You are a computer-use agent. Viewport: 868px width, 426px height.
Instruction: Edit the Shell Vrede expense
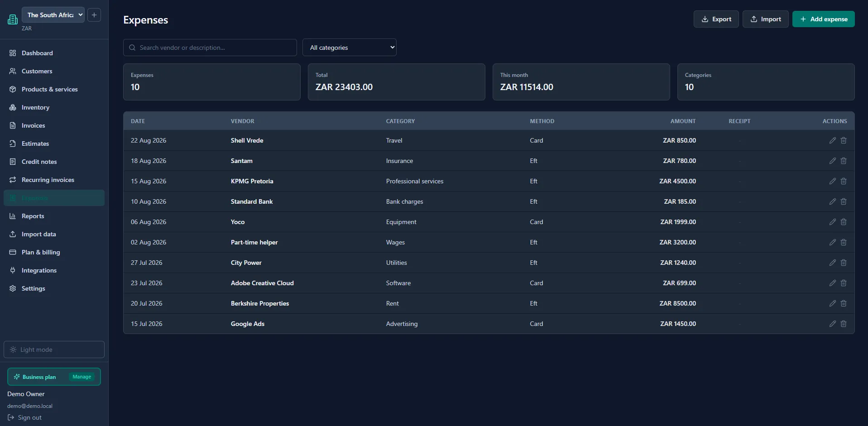(x=832, y=140)
